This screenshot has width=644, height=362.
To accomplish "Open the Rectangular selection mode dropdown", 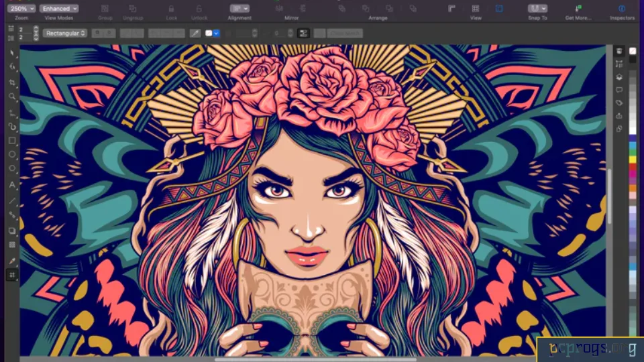I will click(65, 34).
